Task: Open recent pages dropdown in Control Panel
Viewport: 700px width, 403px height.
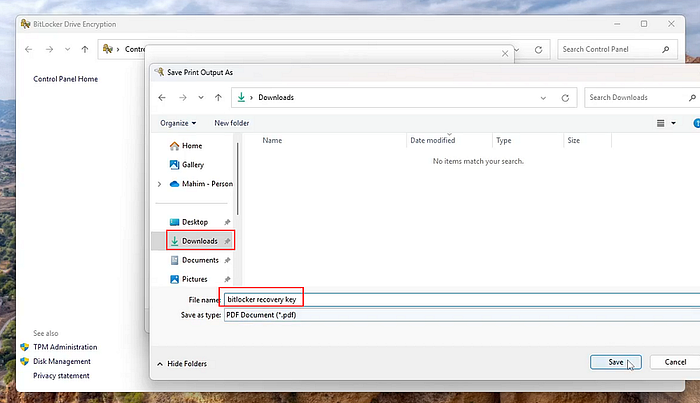Action: [67, 49]
